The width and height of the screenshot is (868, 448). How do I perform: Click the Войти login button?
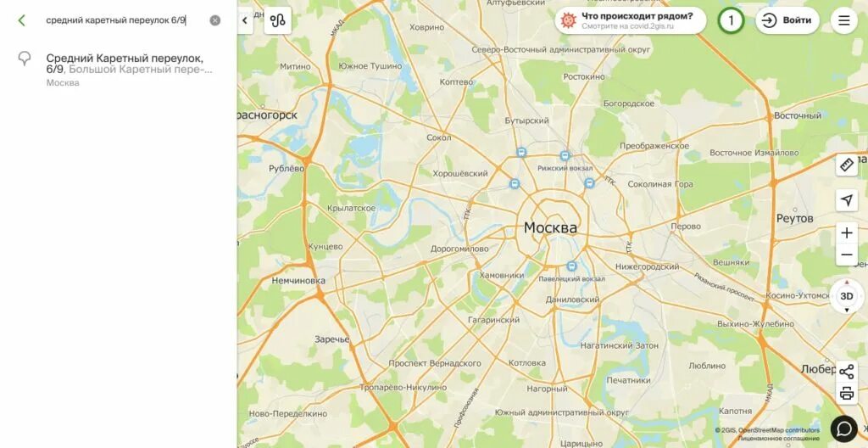tap(787, 20)
